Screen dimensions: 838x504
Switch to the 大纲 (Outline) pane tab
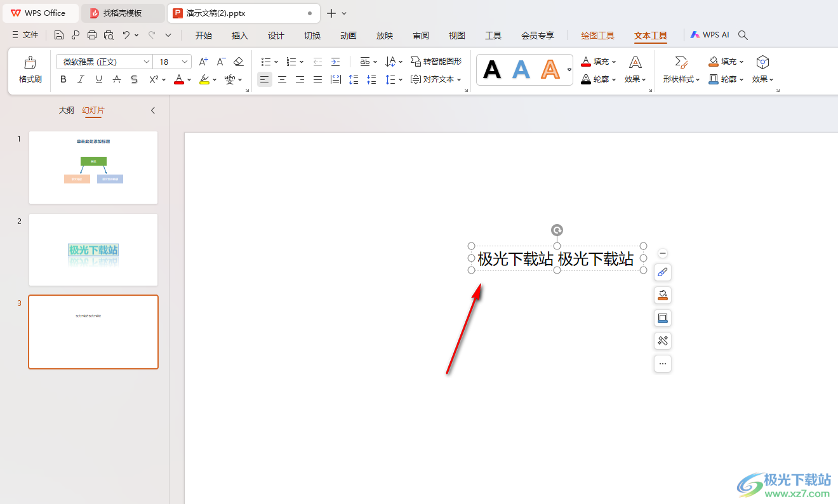[67, 110]
